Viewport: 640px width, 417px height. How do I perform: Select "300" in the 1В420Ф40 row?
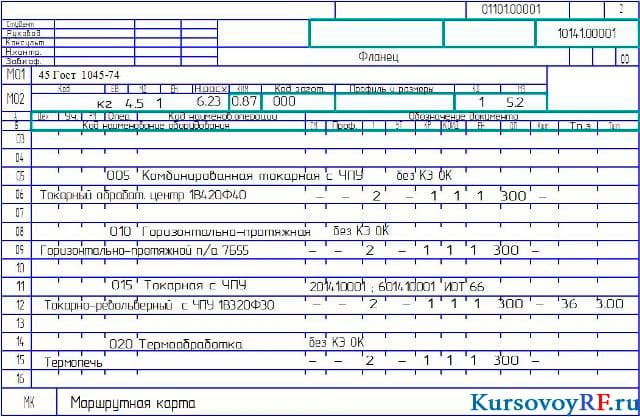[x=513, y=196]
